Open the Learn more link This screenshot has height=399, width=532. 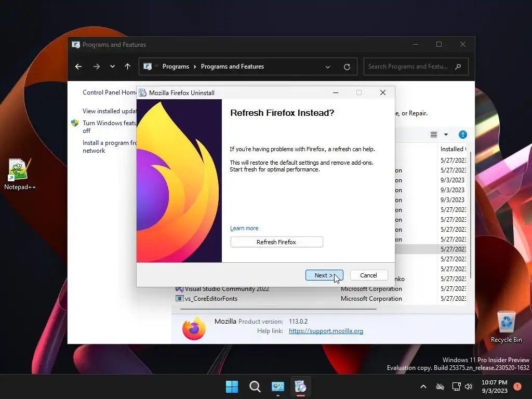coord(244,228)
